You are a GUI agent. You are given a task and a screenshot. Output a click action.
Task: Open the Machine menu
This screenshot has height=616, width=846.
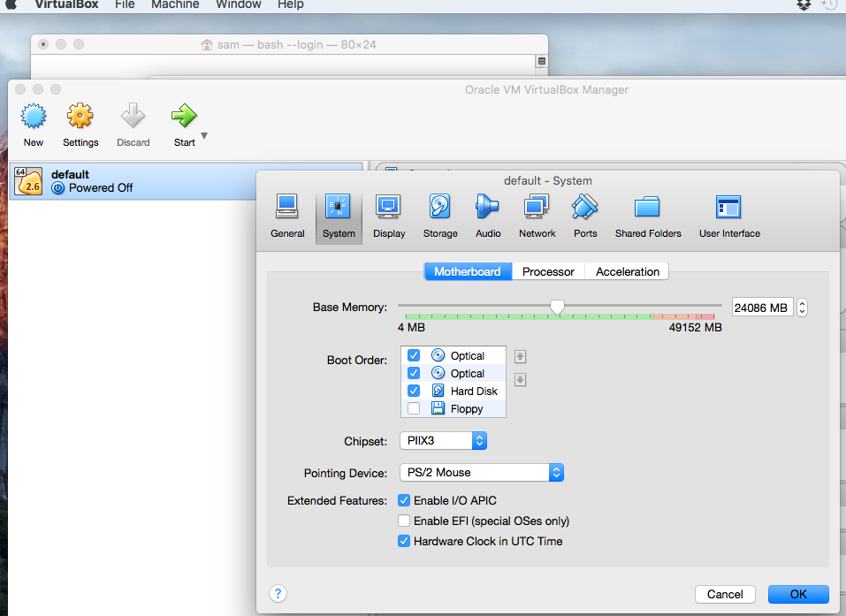pyautogui.click(x=175, y=4)
